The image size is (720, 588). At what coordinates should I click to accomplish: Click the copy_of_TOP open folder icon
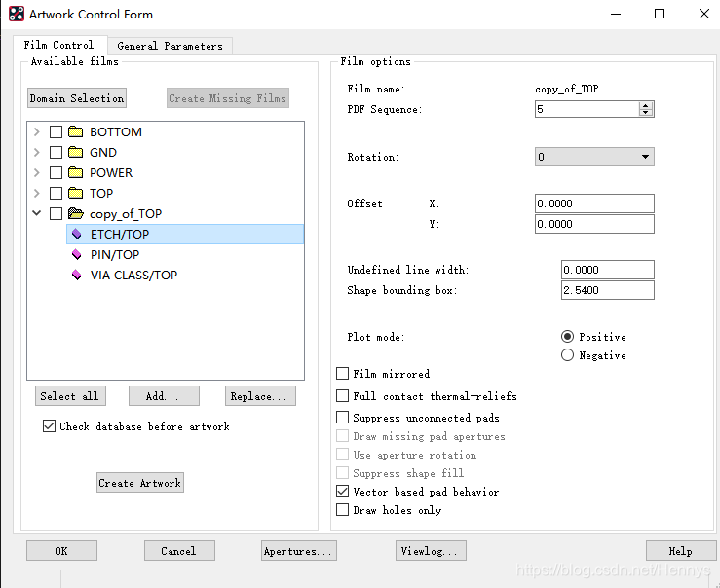(75, 214)
